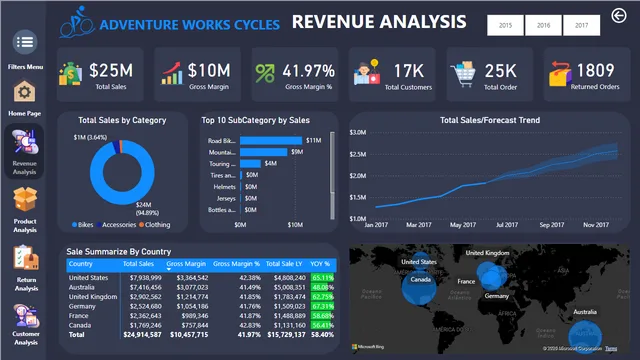Click the 65.11% YOY cell

(x=322, y=278)
